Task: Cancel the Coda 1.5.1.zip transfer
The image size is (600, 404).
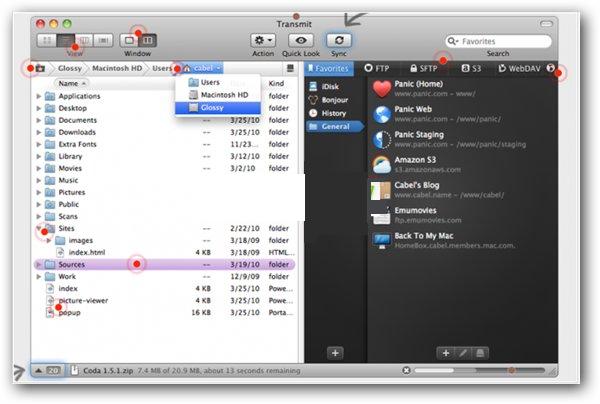Action: click(406, 370)
